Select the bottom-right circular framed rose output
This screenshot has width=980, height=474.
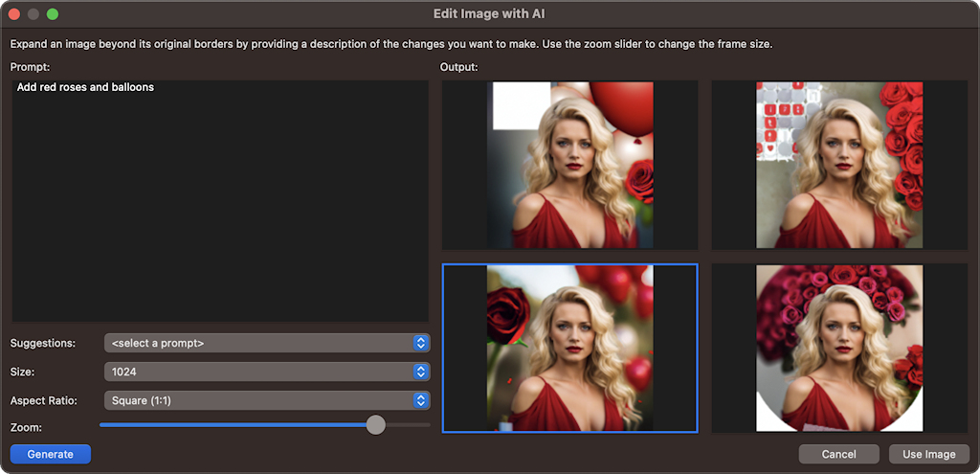pyautogui.click(x=839, y=349)
